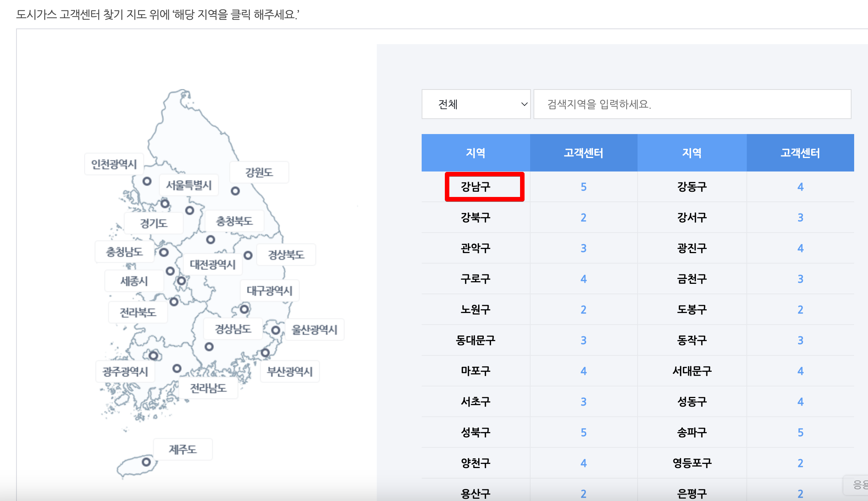Select 경기도 label on the map
The height and width of the screenshot is (501, 868).
pyautogui.click(x=154, y=224)
